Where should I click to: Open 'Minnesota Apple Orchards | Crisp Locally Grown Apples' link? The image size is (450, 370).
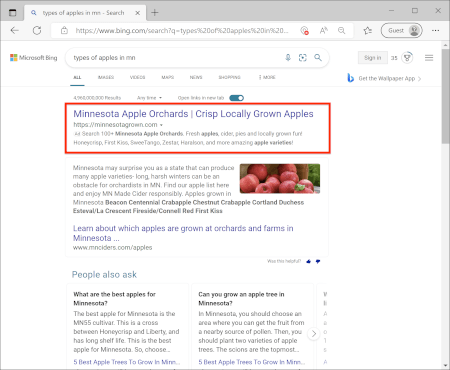click(x=193, y=114)
